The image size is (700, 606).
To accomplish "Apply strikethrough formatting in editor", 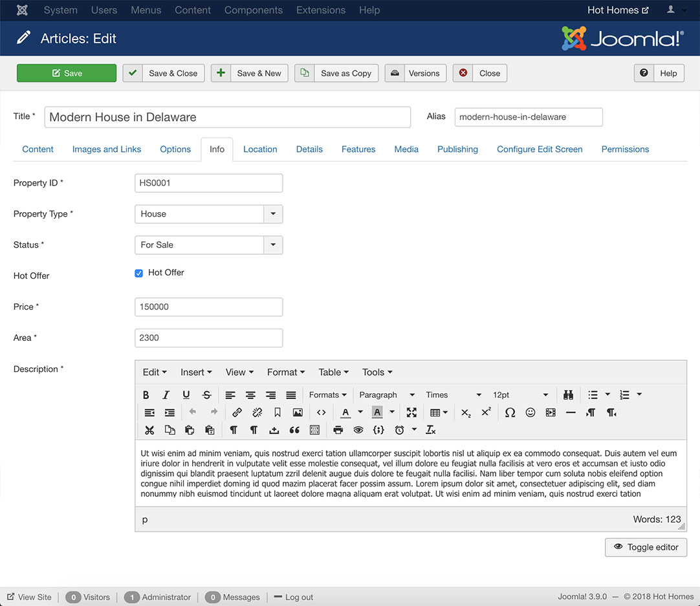I will point(206,395).
